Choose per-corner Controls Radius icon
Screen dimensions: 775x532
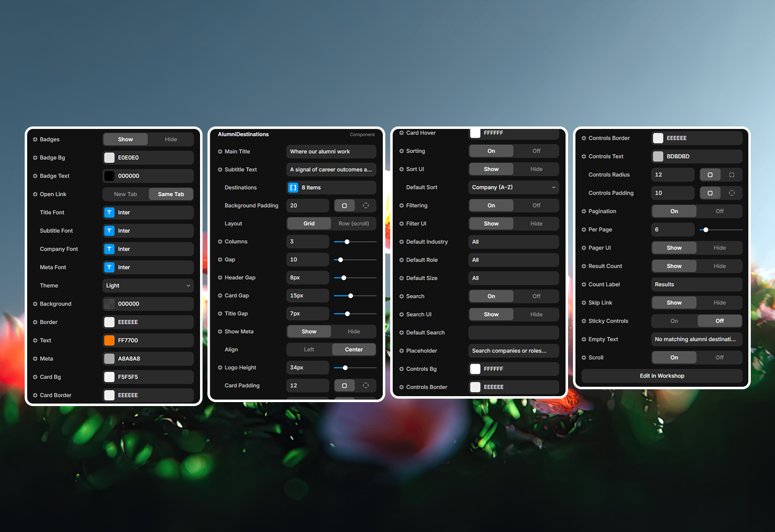[x=732, y=175]
